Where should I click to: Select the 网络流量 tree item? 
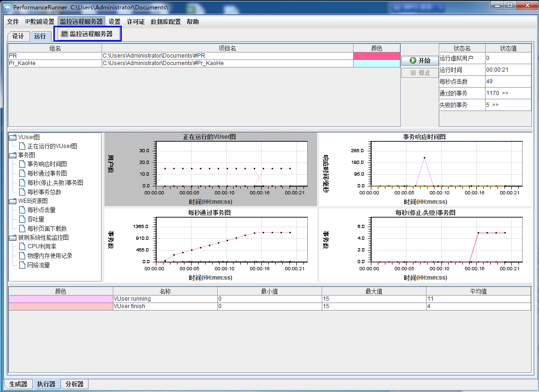coord(38,265)
